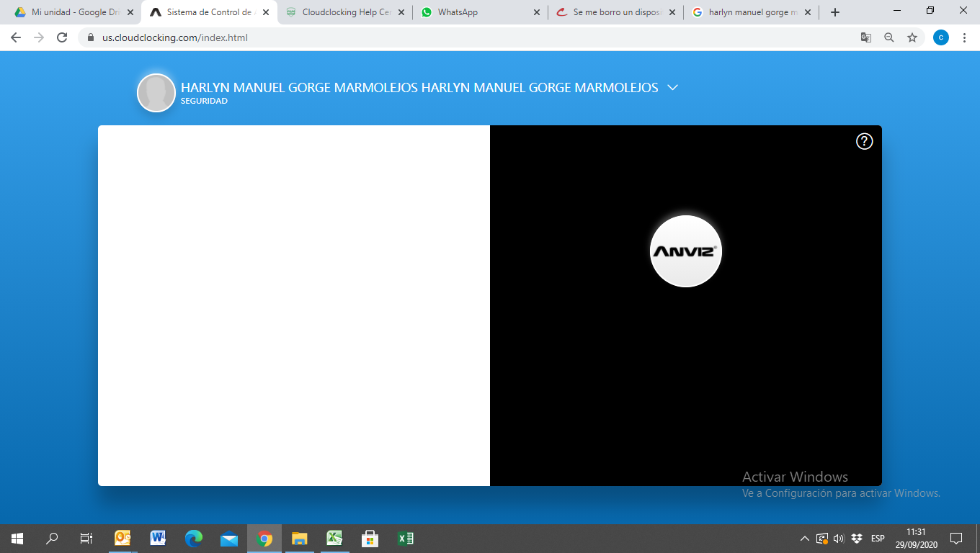Go back to the previous page

pos(16,37)
